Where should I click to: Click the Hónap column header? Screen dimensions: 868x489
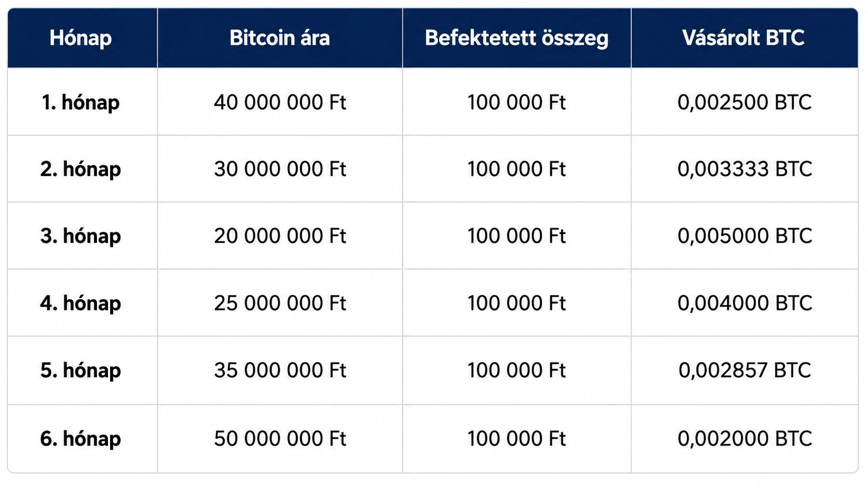pos(80,38)
